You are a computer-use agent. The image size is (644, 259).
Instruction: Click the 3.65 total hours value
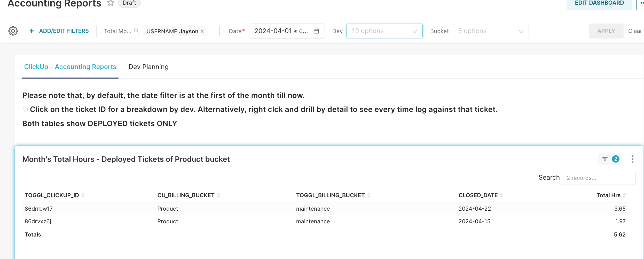tap(620, 209)
